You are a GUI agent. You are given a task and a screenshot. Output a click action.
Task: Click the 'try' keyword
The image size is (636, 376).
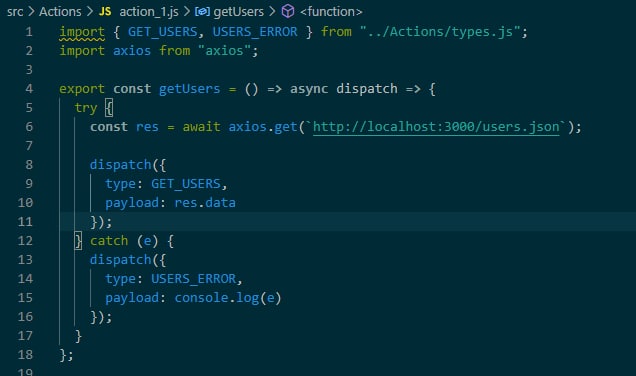pos(86,108)
